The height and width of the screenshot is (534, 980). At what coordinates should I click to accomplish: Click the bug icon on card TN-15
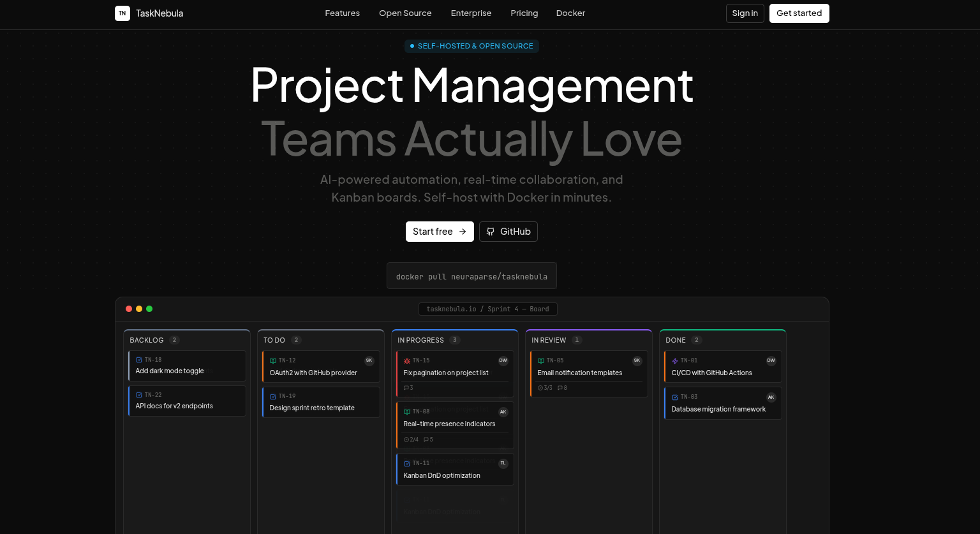pyautogui.click(x=407, y=360)
